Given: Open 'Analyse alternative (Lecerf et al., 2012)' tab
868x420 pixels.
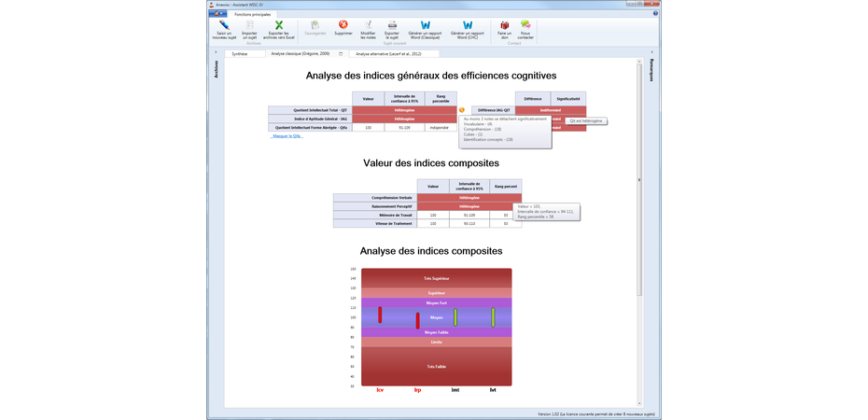Looking at the screenshot, I should [x=385, y=54].
